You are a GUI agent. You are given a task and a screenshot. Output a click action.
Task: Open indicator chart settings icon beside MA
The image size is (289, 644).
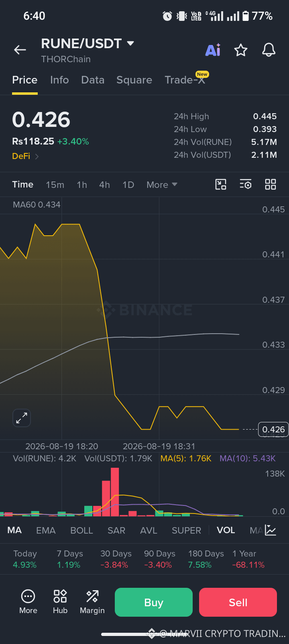click(x=271, y=530)
